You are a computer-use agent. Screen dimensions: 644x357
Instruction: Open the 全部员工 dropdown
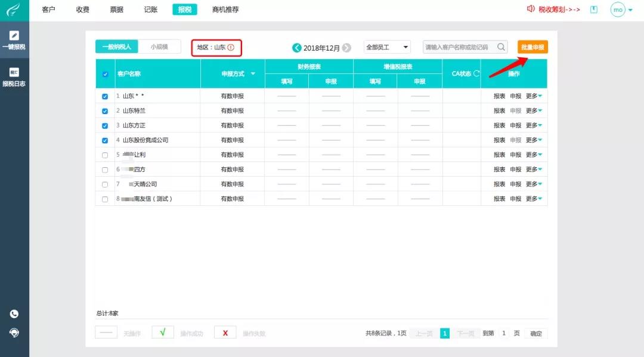[387, 47]
